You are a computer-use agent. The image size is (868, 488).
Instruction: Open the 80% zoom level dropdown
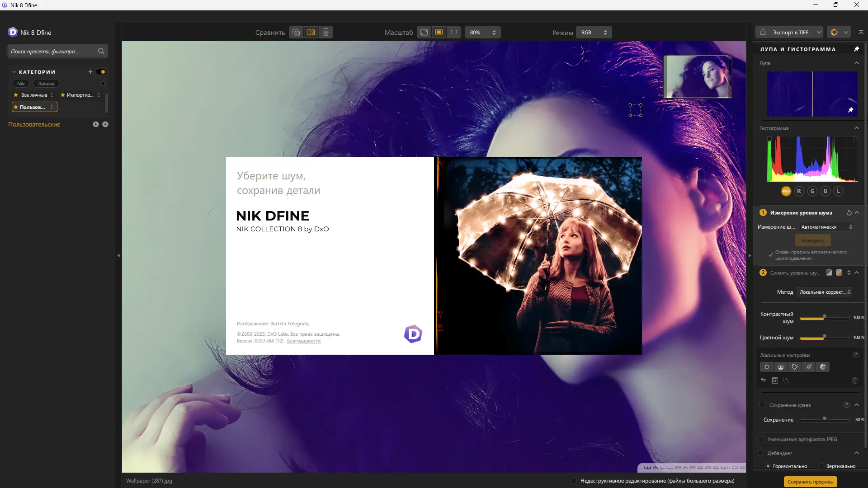(x=482, y=33)
